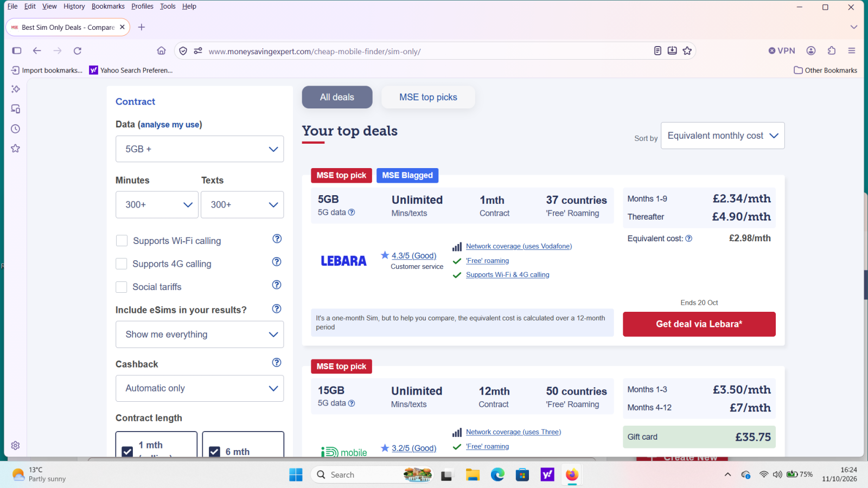Click Get deal via Lebara button
Screen dimensions: 868x488
(699, 324)
